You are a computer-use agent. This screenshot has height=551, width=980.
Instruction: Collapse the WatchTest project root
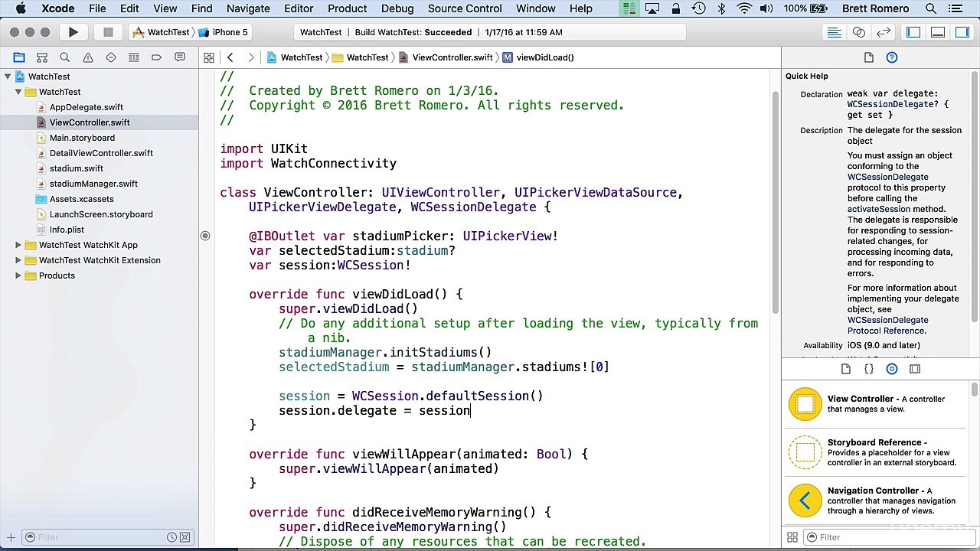coord(8,77)
